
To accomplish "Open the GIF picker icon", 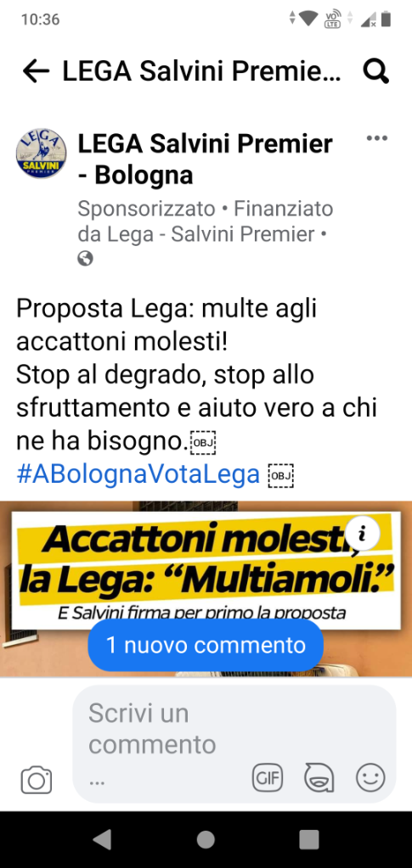I will click(268, 779).
